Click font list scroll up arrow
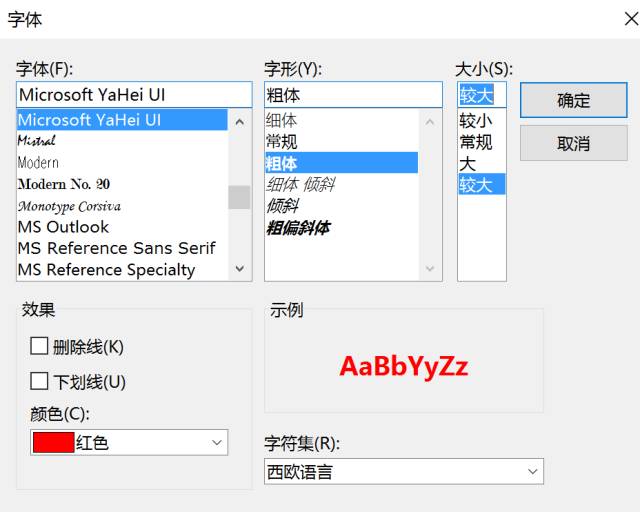Image resolution: width=640 pixels, height=512 pixels. coord(240,121)
